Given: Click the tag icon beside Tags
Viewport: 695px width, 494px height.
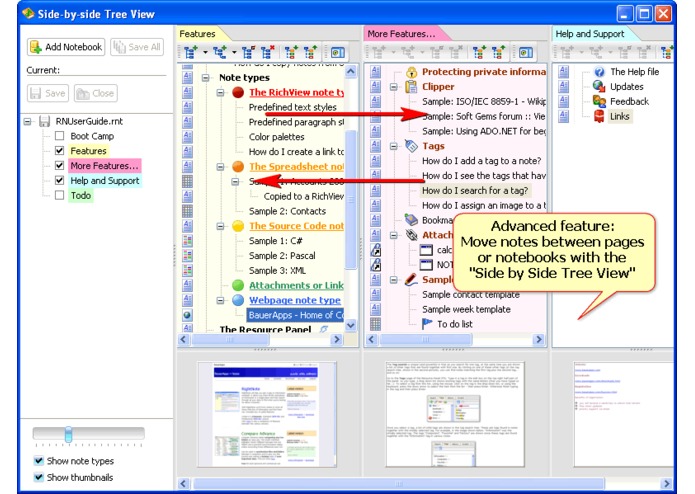Looking at the screenshot, I should point(411,146).
